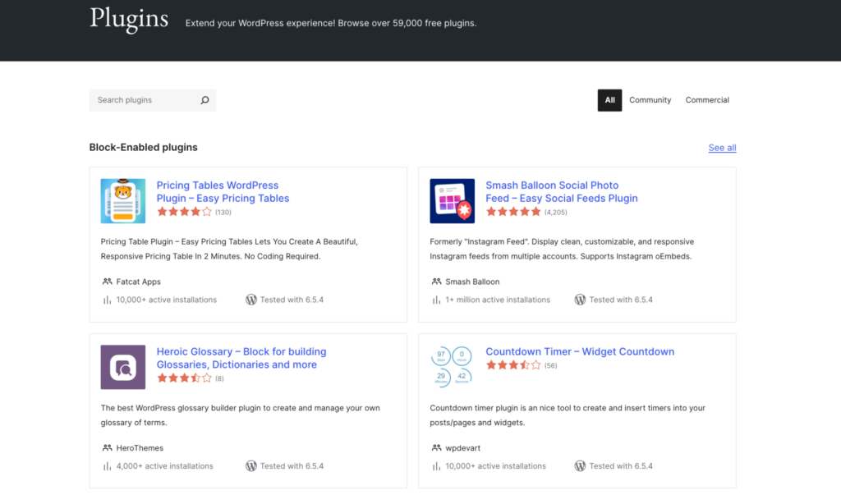Open the Smash Balloon plugin icon
Screen dimensions: 841x504
coord(452,201)
